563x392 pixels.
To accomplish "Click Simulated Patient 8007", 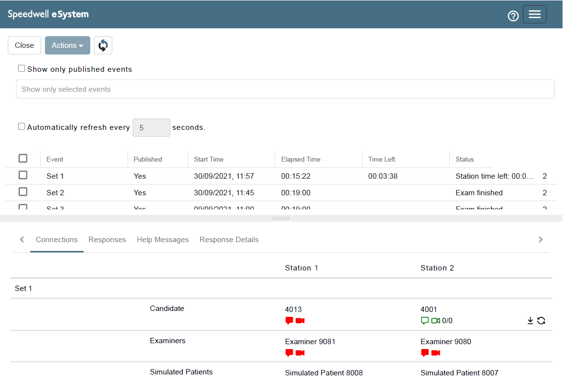I will point(459,372).
